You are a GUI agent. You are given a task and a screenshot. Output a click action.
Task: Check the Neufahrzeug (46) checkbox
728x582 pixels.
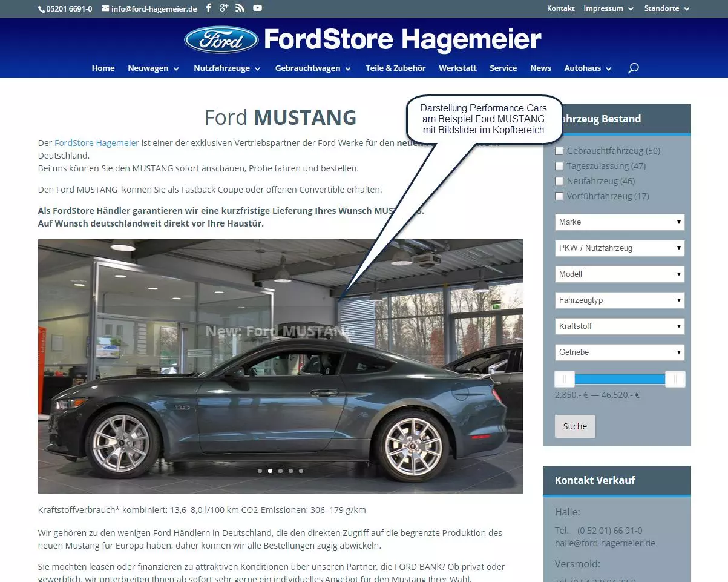click(x=559, y=181)
